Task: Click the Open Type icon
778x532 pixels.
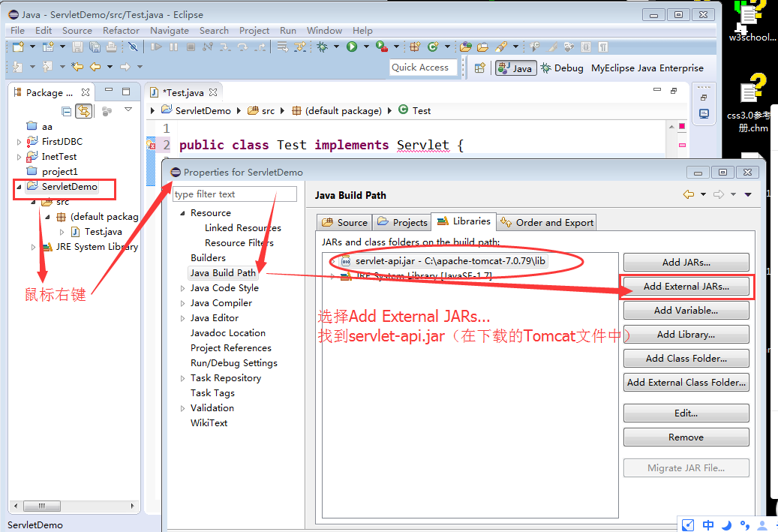Action: (465, 47)
